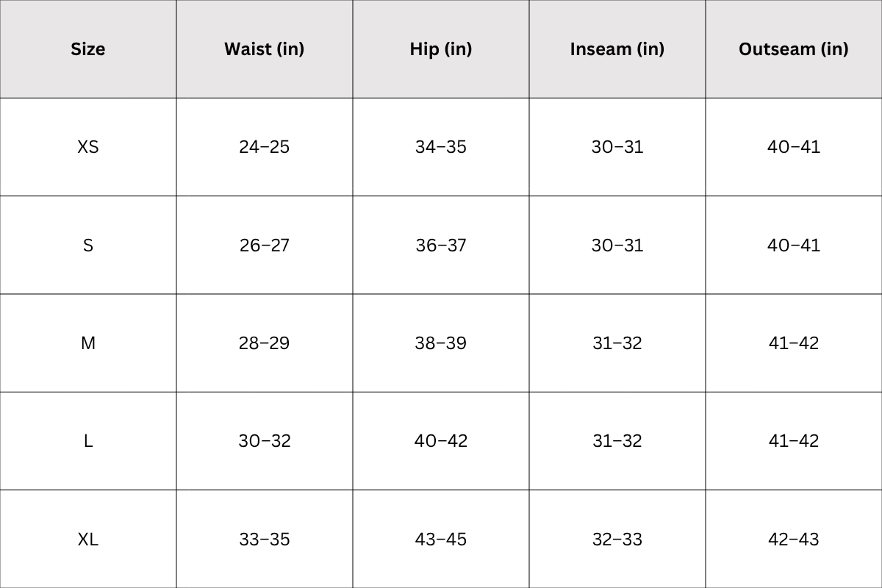Select the XL size row label

tap(88, 539)
